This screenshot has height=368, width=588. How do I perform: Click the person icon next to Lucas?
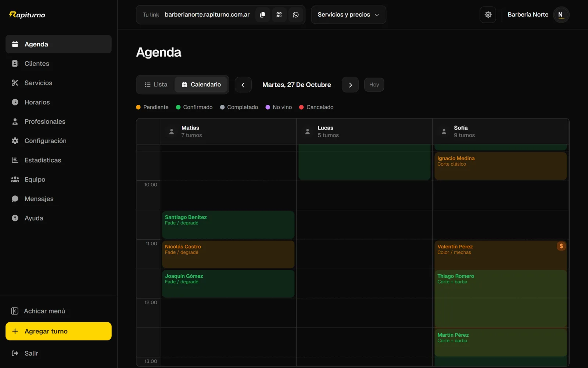[308, 131]
